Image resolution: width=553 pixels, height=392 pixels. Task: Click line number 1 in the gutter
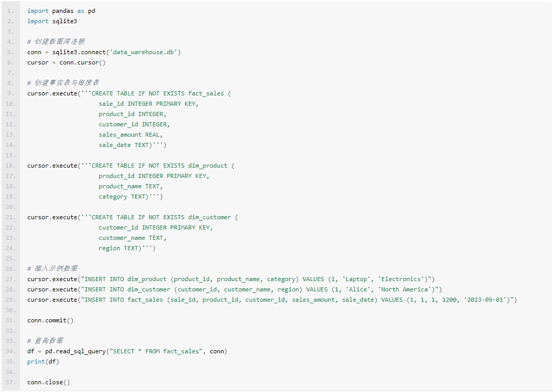pos(11,11)
